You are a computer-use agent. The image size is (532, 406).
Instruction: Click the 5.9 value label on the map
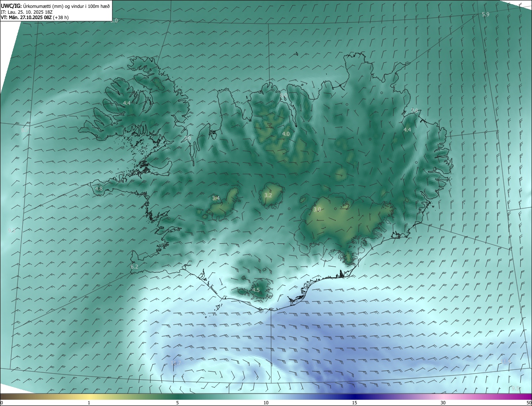[485, 15]
